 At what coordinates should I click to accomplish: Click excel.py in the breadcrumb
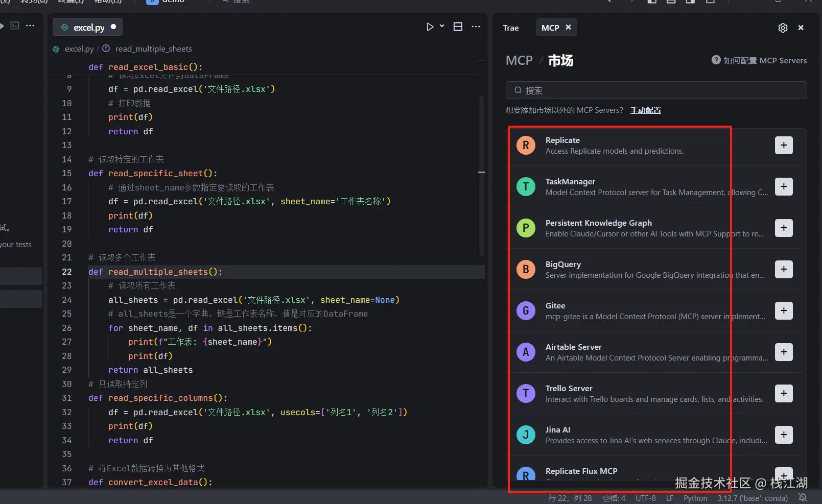click(x=79, y=49)
